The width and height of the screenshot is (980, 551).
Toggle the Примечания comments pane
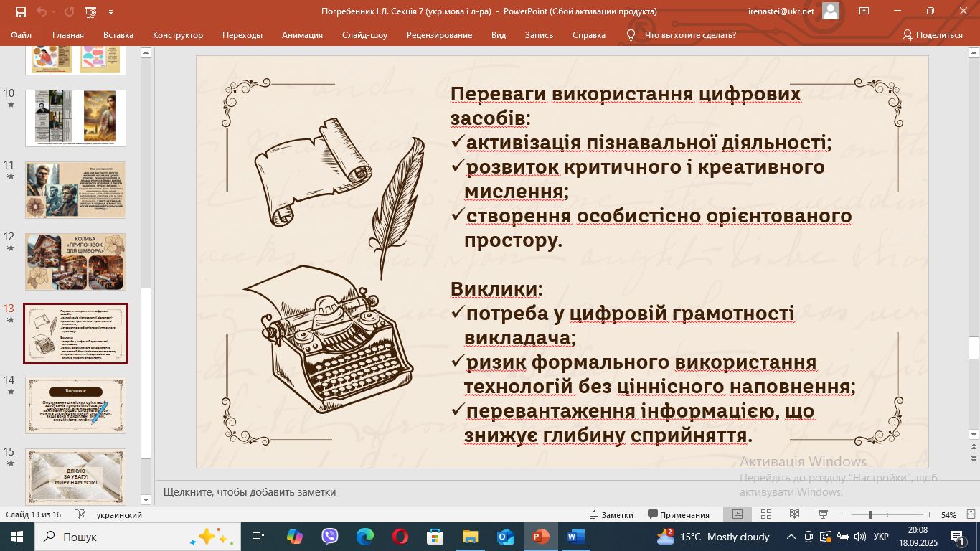tap(679, 514)
